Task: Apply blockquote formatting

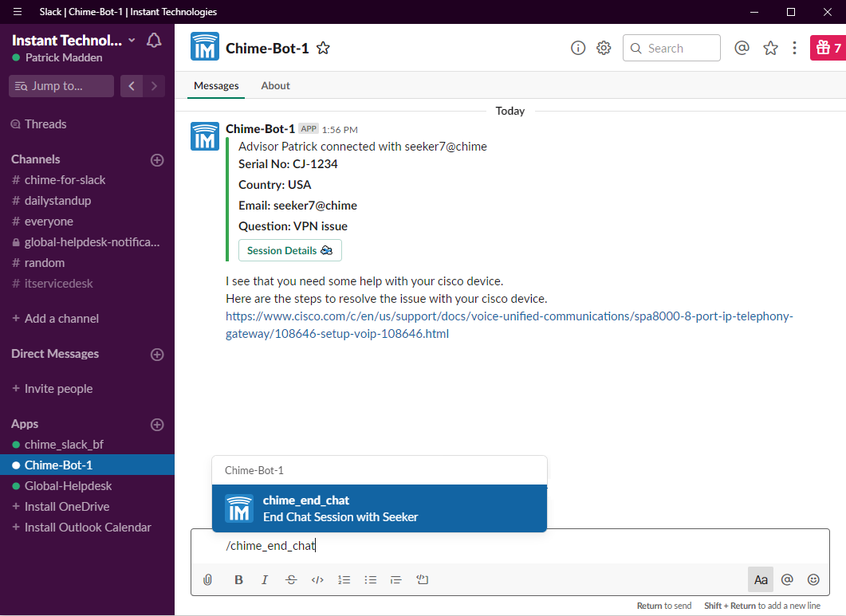Action: pos(396,580)
